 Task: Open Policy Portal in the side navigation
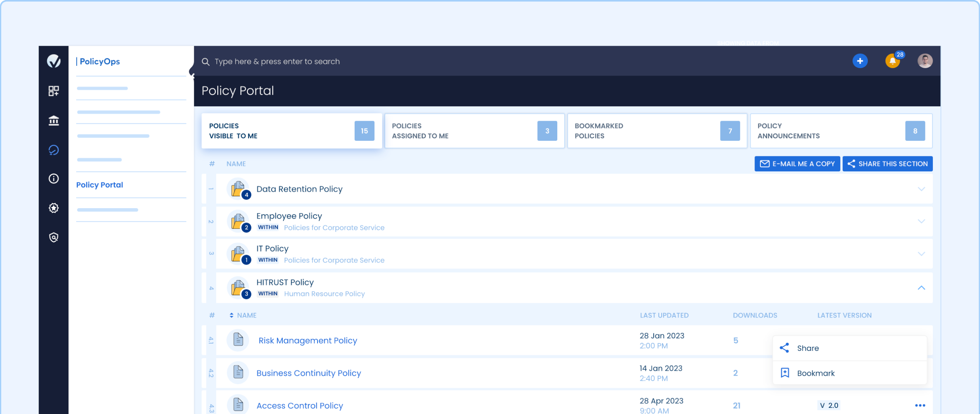click(x=99, y=185)
